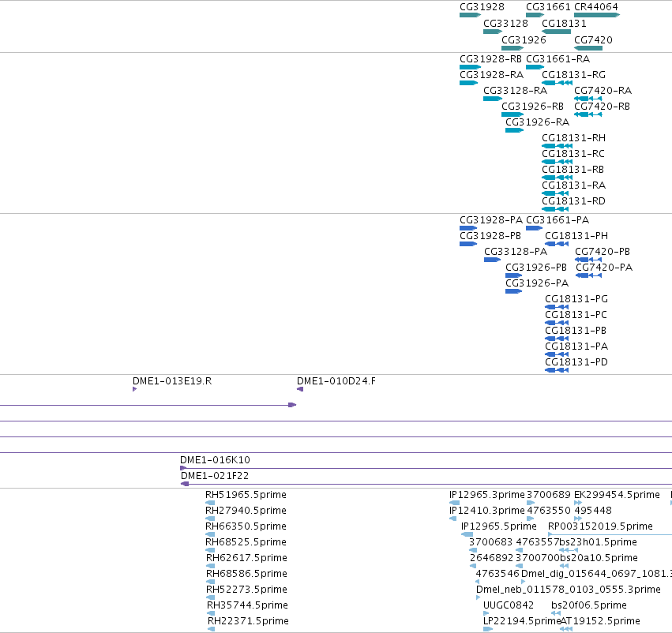Image resolution: width=672 pixels, height=633 pixels.
Task: Select transcript CG7420-RA
Action: click(x=603, y=90)
